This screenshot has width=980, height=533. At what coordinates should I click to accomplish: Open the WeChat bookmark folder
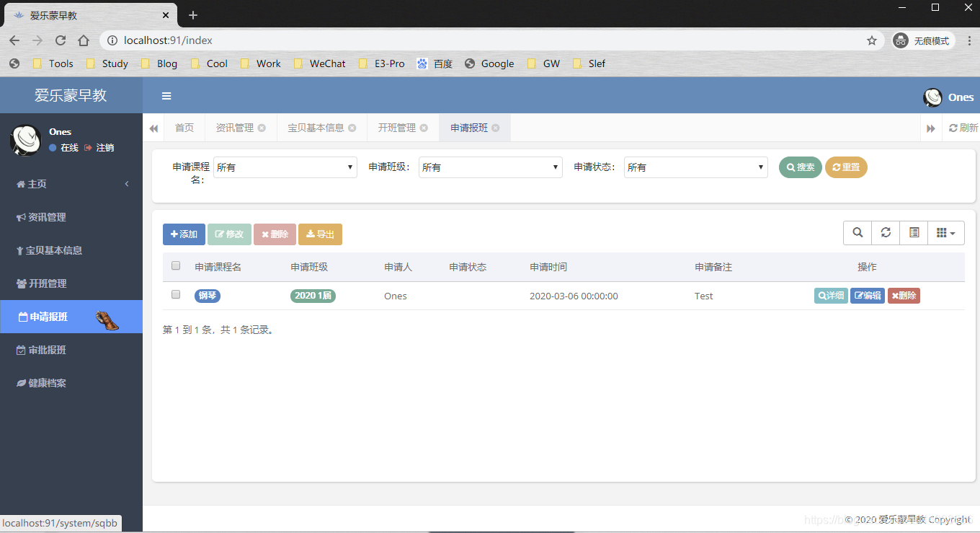320,63
